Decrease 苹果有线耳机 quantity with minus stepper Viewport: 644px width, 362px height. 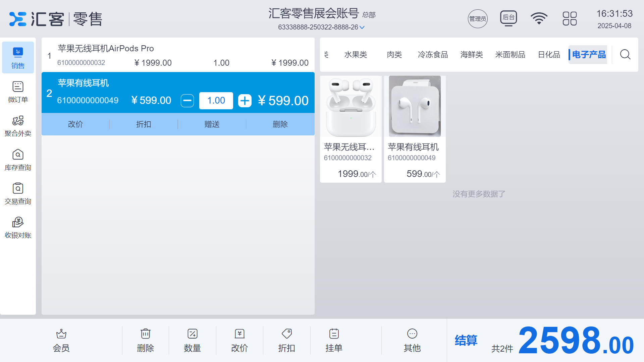tap(187, 101)
